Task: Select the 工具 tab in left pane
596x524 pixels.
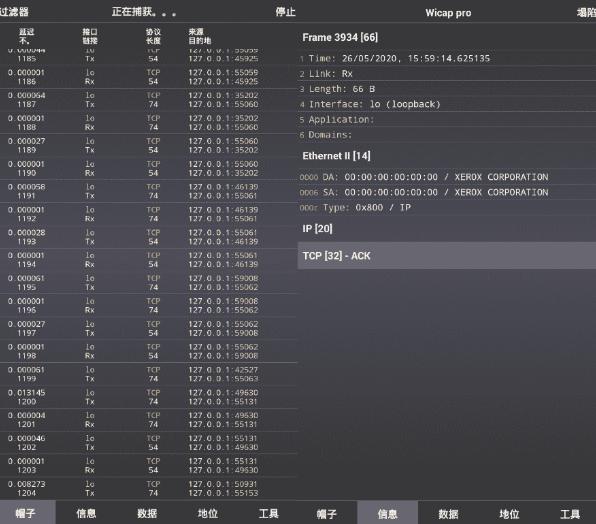Action: click(268, 513)
